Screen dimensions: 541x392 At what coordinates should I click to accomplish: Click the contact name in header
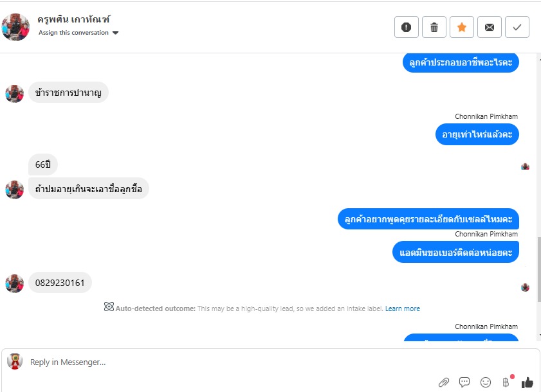(x=73, y=19)
